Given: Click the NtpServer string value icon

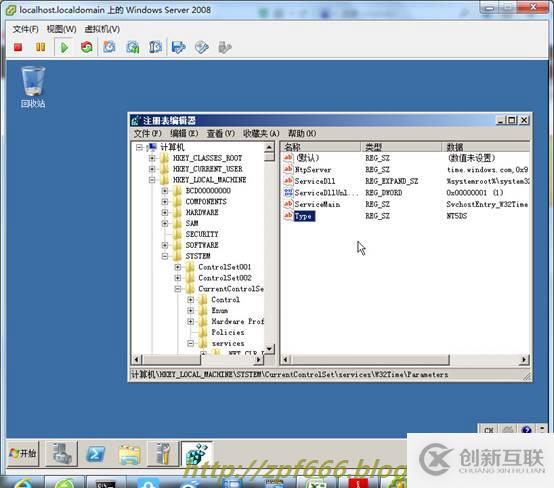Looking at the screenshot, I should [x=288, y=169].
